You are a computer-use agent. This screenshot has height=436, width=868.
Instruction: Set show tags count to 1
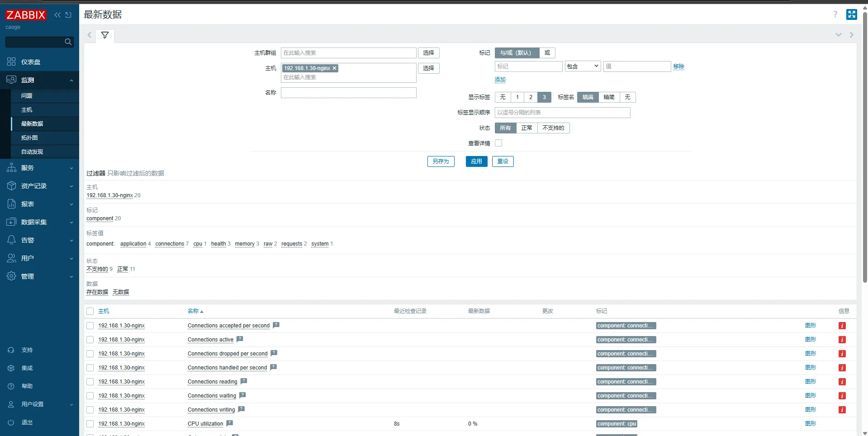click(517, 97)
